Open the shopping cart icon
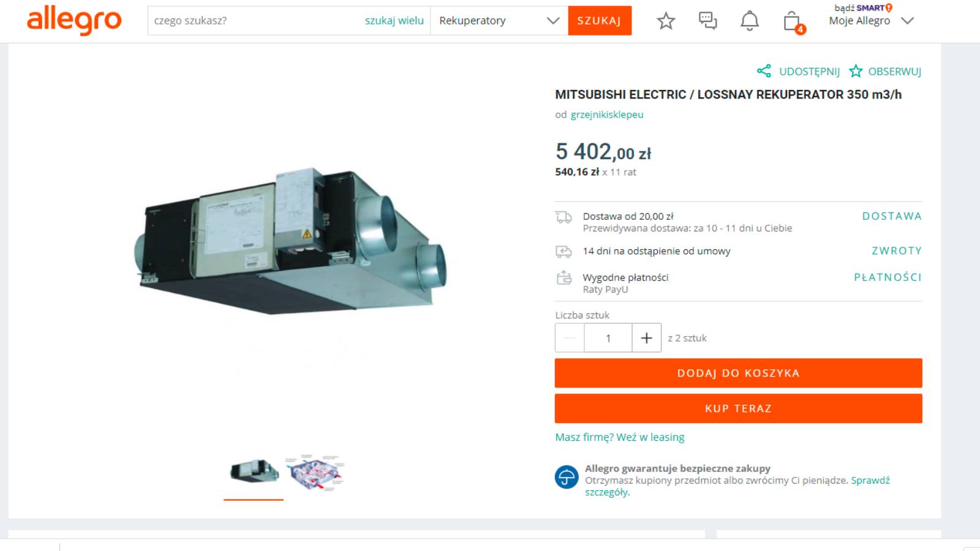This screenshot has width=980, height=551. coord(792,21)
